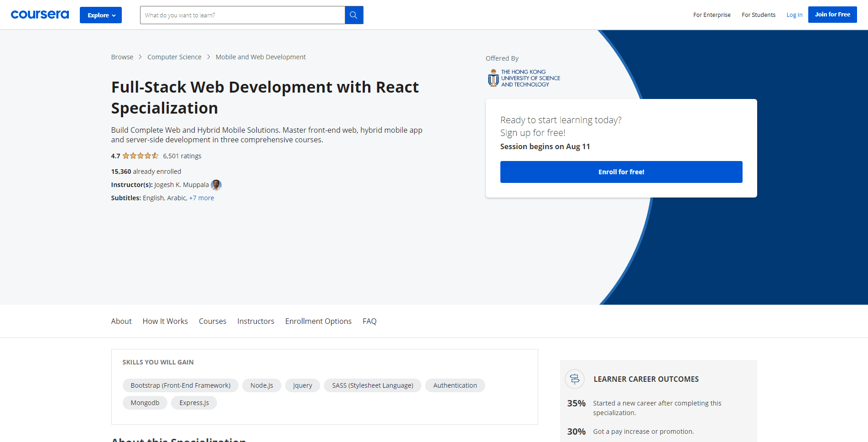Click the instructor Jogesh K. Muppala's avatar
The height and width of the screenshot is (442, 868).
point(216,185)
